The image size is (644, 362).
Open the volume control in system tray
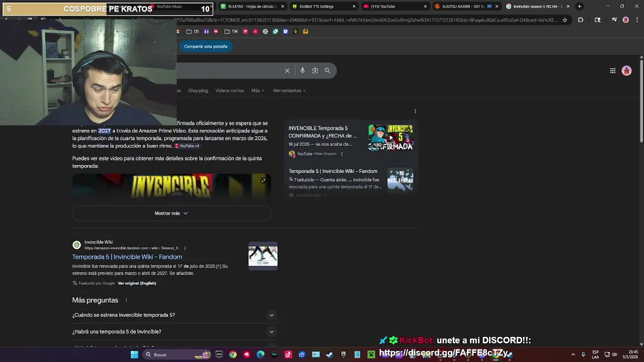615,354
